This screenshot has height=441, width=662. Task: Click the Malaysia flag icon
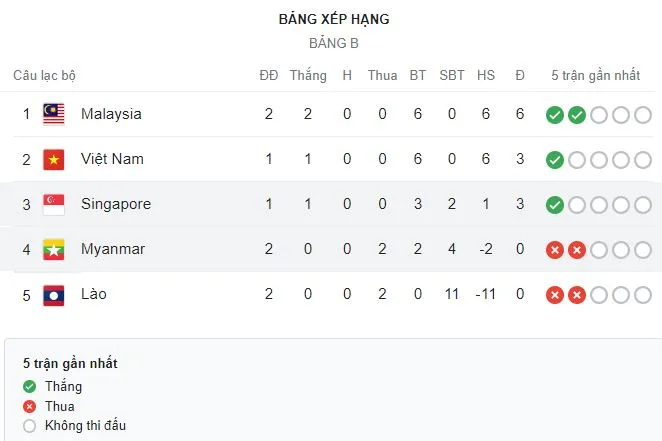[54, 114]
